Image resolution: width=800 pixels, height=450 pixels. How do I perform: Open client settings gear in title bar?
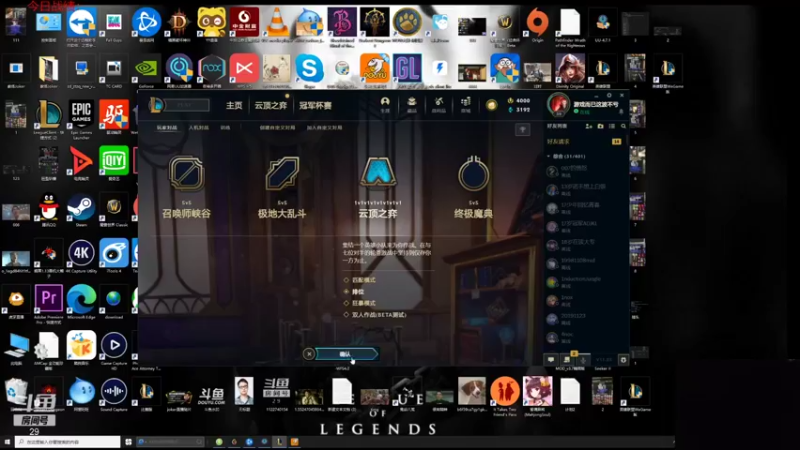pyautogui.click(x=609, y=95)
